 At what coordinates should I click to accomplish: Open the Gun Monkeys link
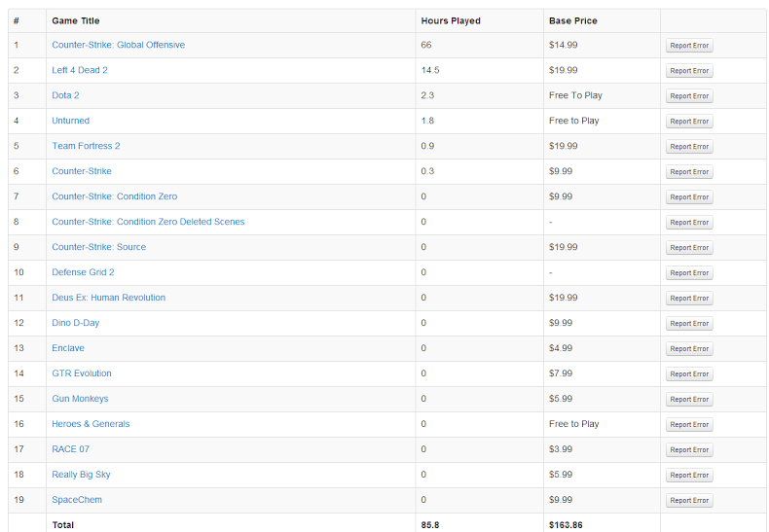pyautogui.click(x=80, y=399)
